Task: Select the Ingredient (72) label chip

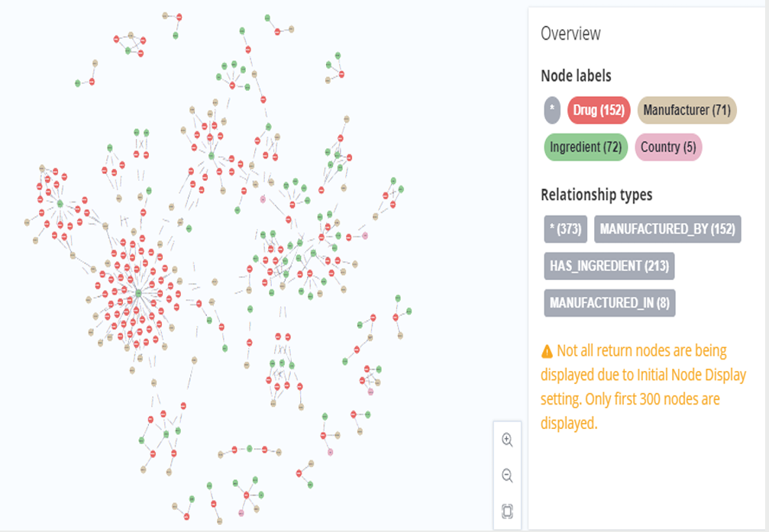Action: pos(585,147)
